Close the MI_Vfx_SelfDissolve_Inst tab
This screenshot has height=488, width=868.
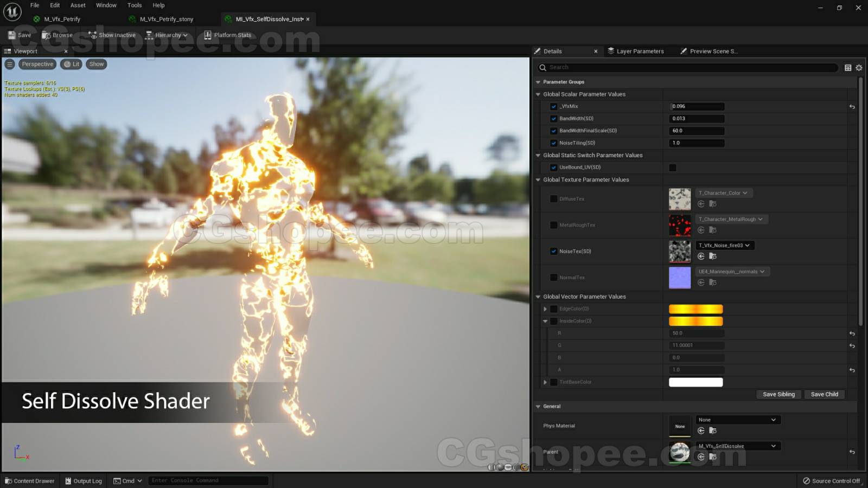[308, 20]
